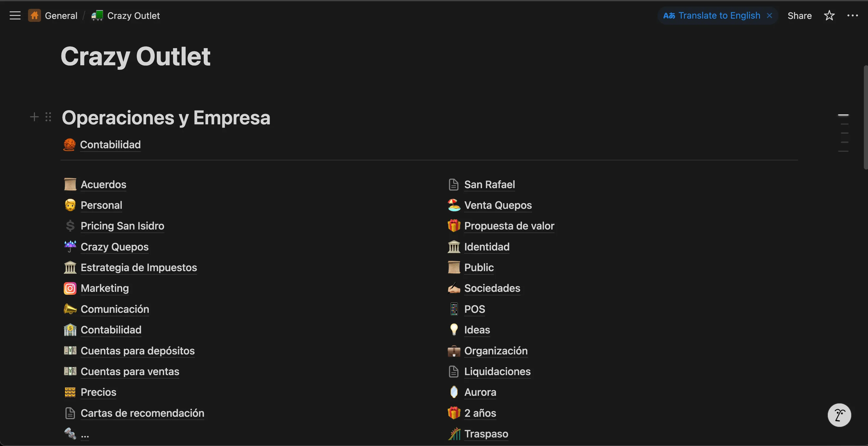The height and width of the screenshot is (446, 868).
Task: Click the plus icon to add block
Action: click(x=34, y=117)
